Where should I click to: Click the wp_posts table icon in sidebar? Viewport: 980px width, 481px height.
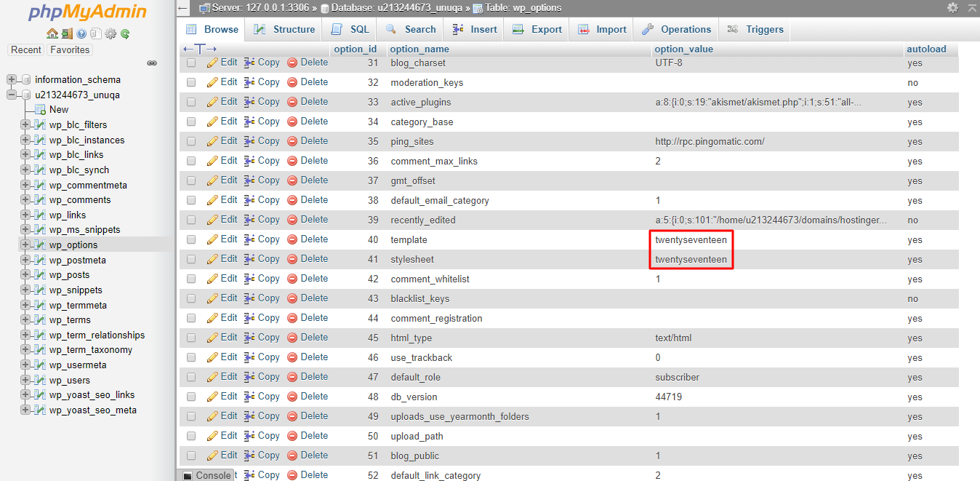click(x=40, y=275)
